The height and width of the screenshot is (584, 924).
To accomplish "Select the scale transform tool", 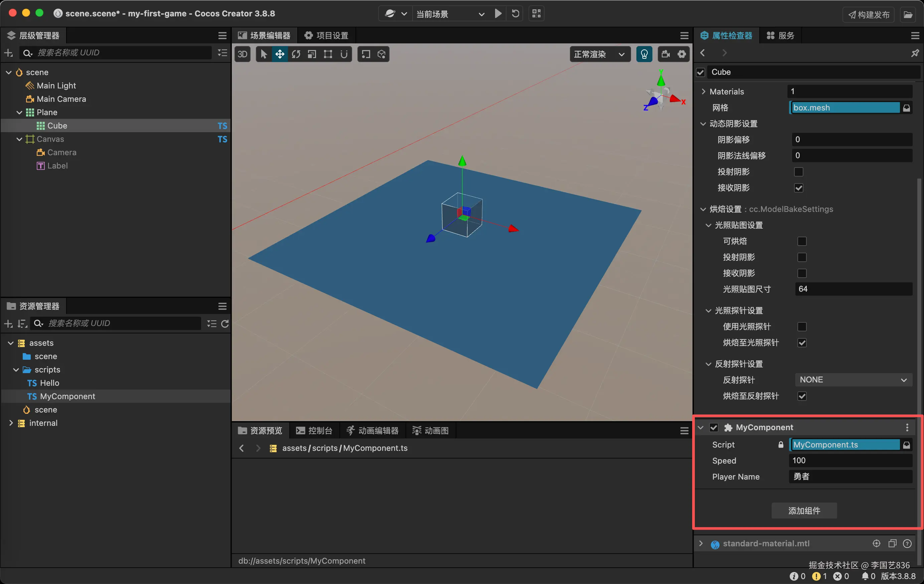I will (x=312, y=54).
